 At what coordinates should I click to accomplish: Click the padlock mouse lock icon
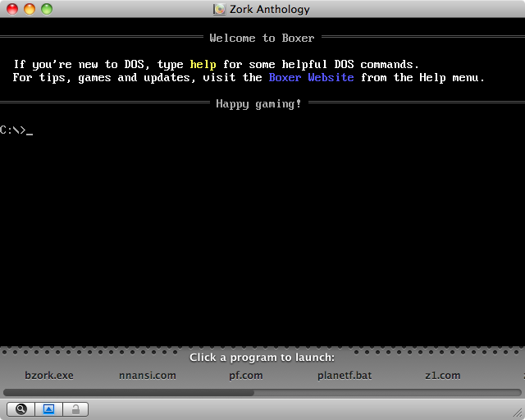(x=75, y=409)
